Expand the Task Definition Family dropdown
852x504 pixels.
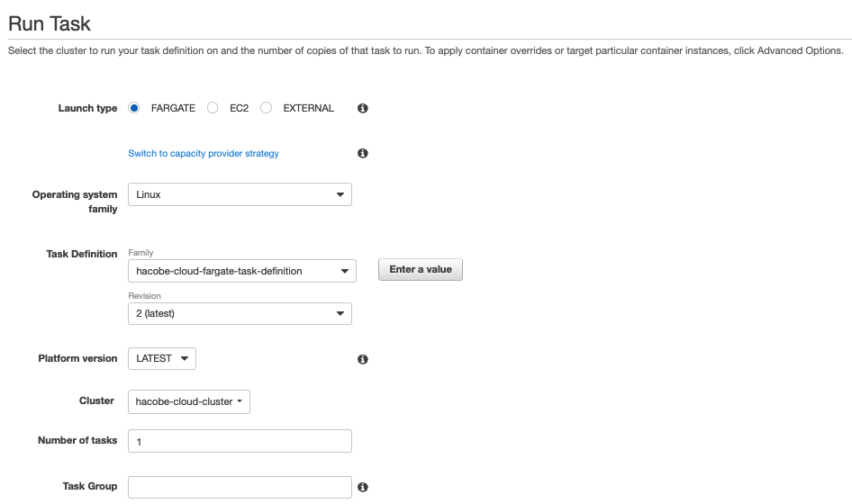pos(241,271)
